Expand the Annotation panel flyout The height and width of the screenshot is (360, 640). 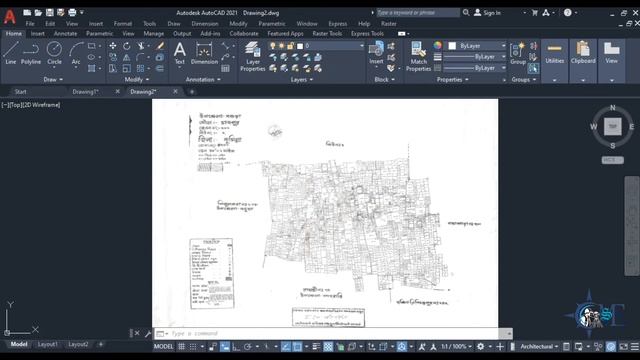pos(203,80)
